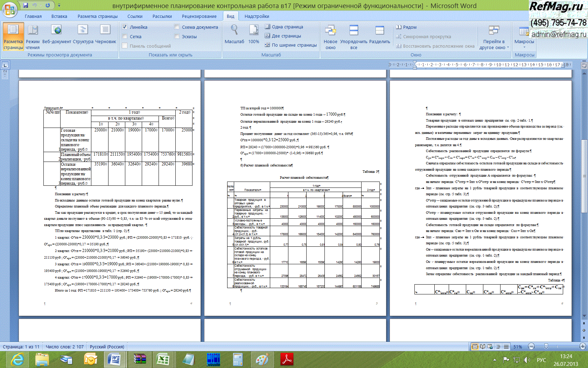The image size is (588, 368).
Task: Enable the Сетка gridlines checkbox
Action: pyautogui.click(x=125, y=36)
